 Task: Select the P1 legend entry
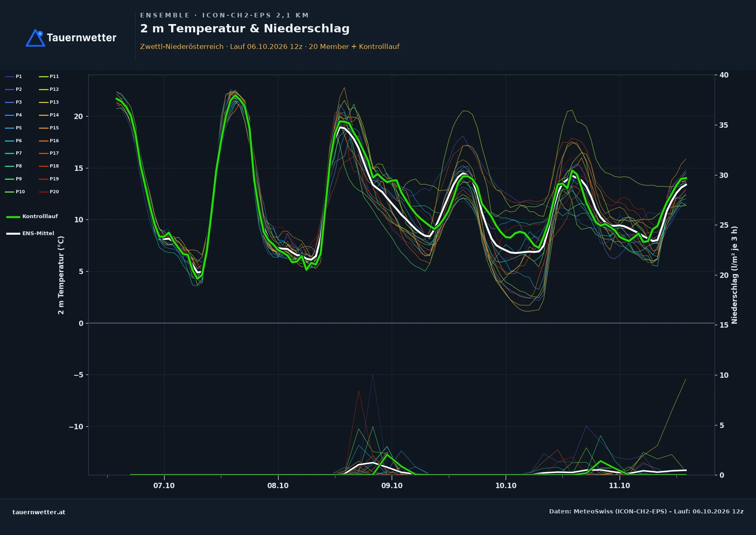14,76
